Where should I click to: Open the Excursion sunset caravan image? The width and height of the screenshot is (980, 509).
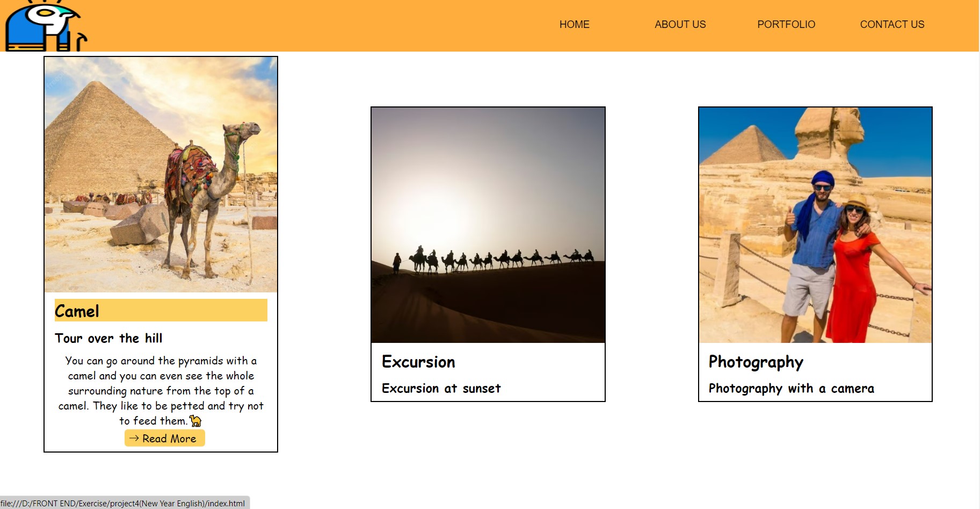pyautogui.click(x=488, y=226)
